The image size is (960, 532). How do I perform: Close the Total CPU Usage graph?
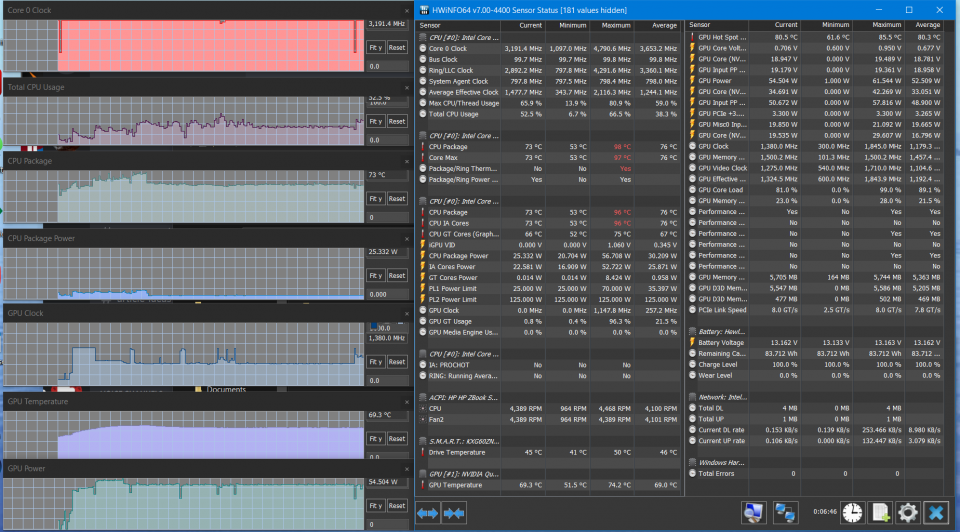coord(407,88)
